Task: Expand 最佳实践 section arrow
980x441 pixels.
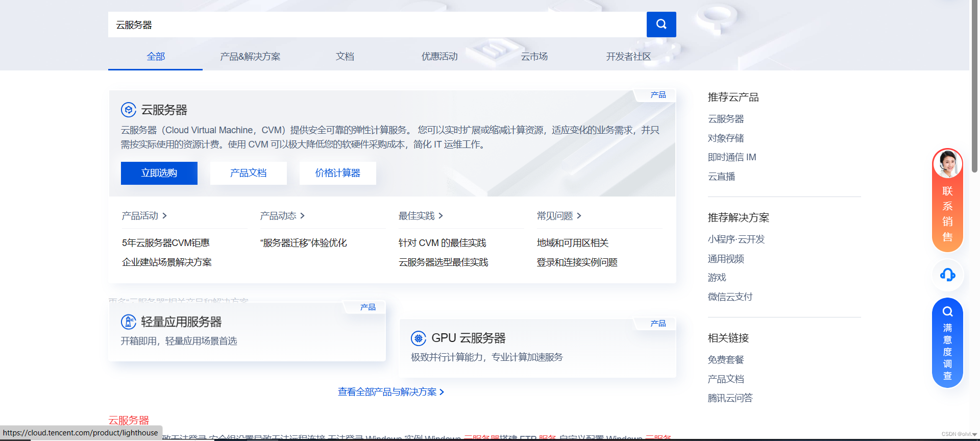Action: pos(441,216)
